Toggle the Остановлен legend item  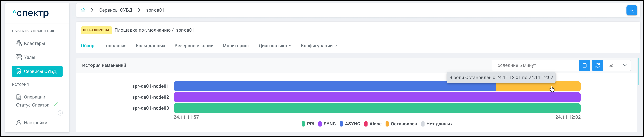click(401, 124)
